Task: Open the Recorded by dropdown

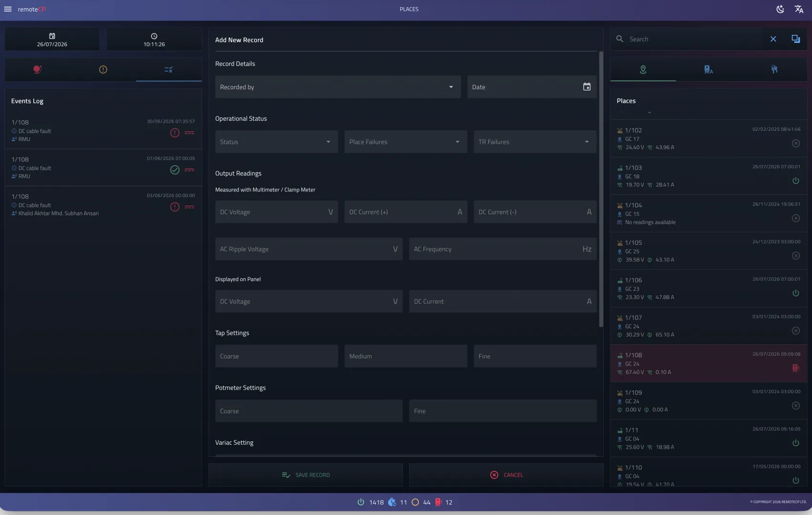Action: click(x=338, y=87)
